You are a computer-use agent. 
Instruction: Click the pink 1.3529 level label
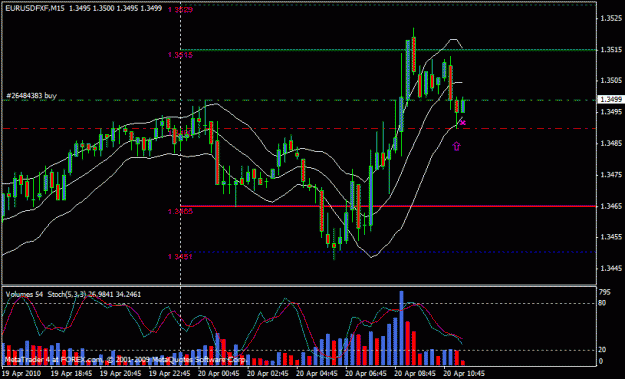click(181, 10)
